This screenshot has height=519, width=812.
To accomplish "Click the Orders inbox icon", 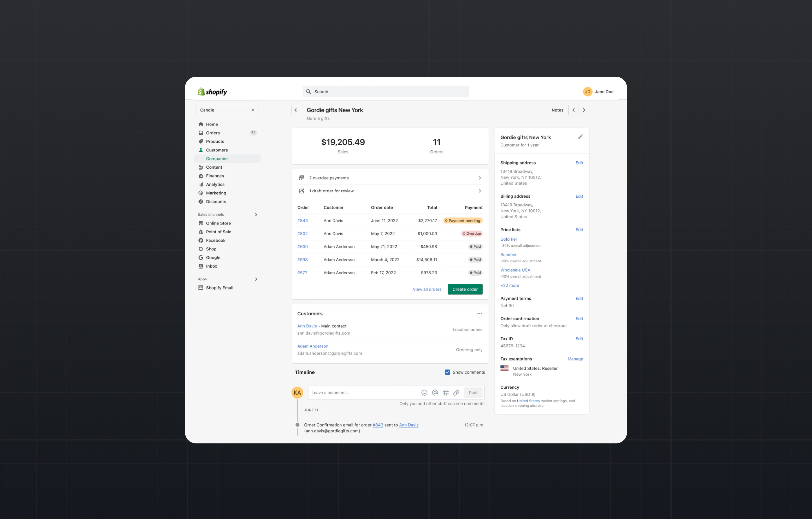I will [201, 133].
